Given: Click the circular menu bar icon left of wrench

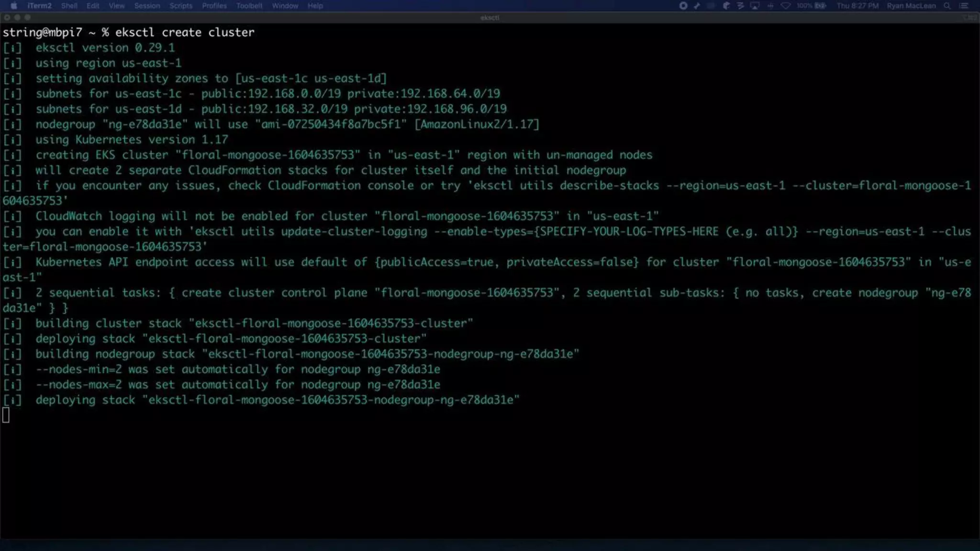Looking at the screenshot, I should pyautogui.click(x=683, y=6).
